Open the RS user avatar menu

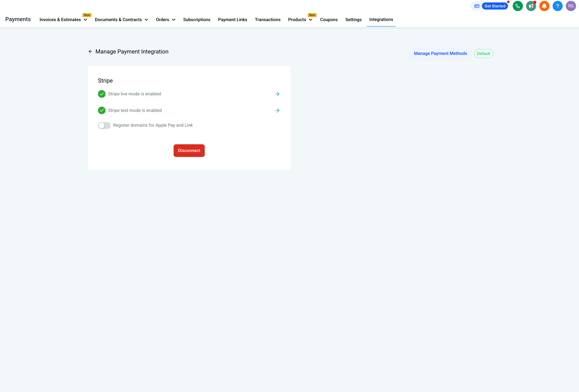click(x=571, y=6)
